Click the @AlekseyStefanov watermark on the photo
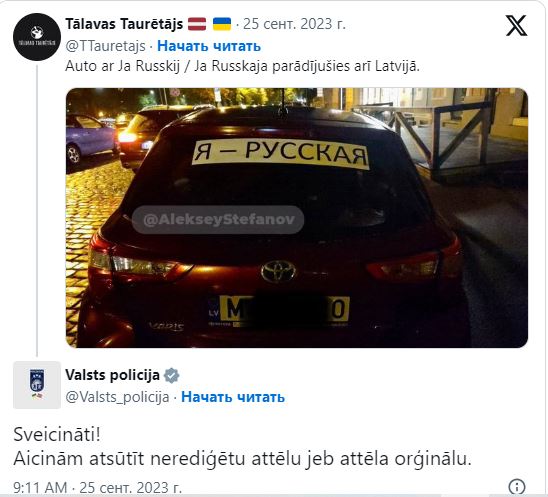548x497 pixels. (218, 219)
